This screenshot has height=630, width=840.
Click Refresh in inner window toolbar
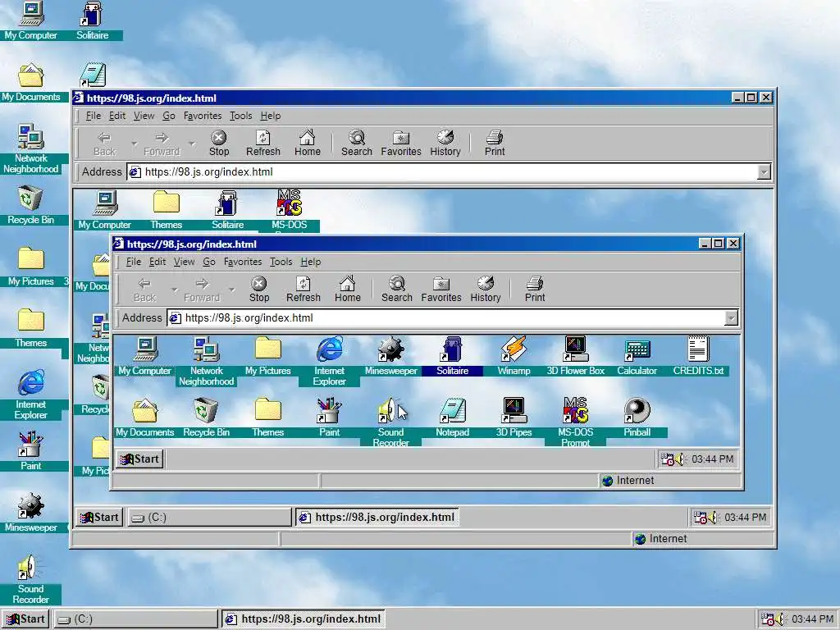(304, 290)
